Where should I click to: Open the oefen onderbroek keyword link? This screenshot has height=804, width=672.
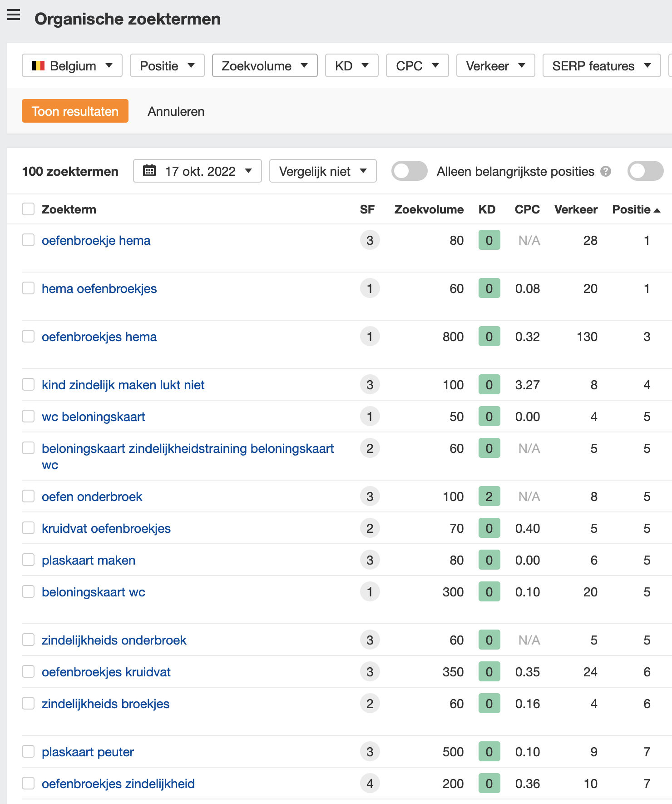coord(92,496)
